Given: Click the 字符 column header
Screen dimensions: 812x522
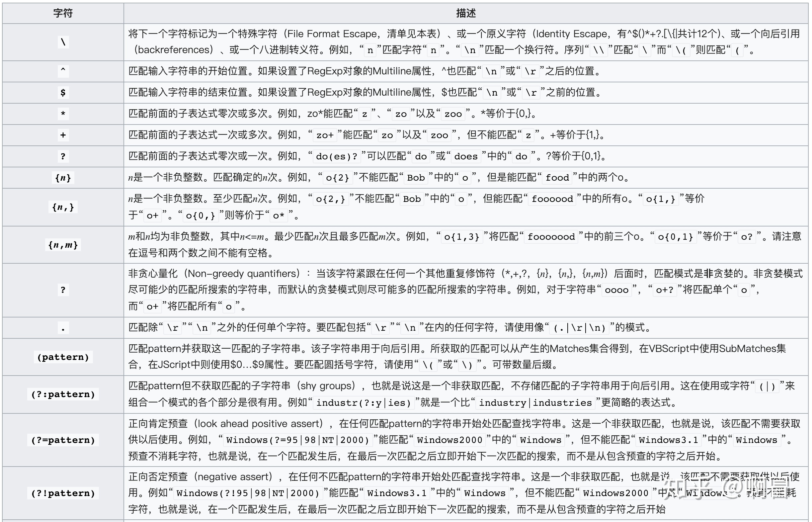Looking at the screenshot, I should pos(63,13).
